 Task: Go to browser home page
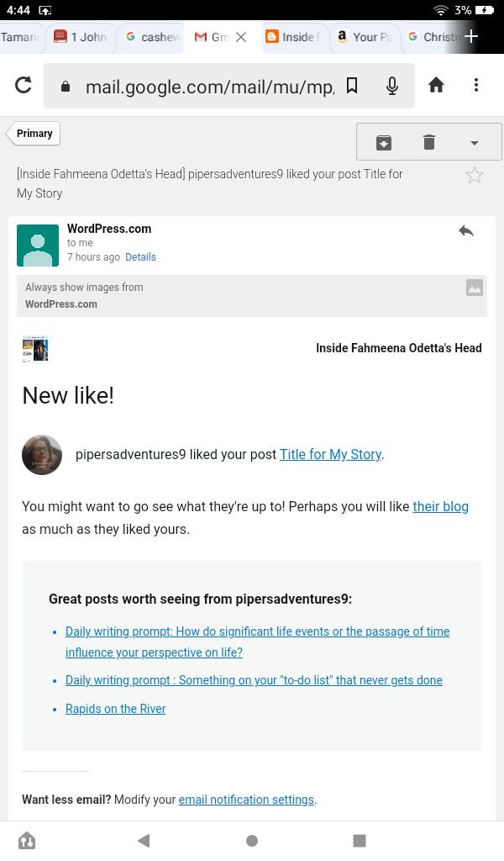pyautogui.click(x=436, y=85)
